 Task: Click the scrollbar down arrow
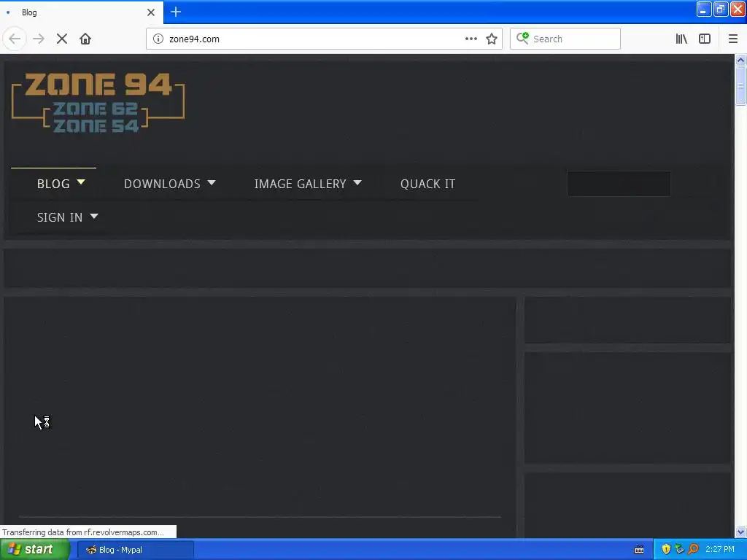click(x=740, y=532)
